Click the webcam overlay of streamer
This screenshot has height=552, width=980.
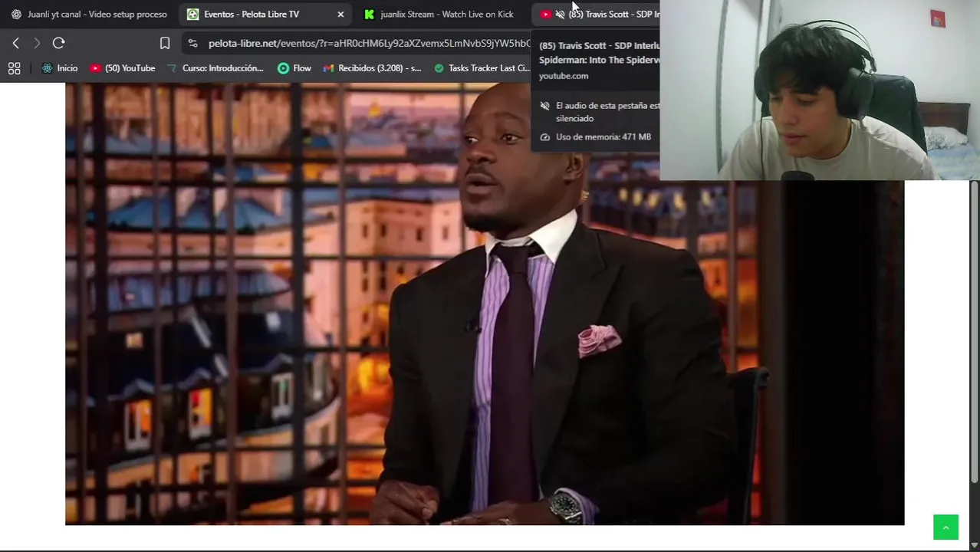tap(820, 90)
